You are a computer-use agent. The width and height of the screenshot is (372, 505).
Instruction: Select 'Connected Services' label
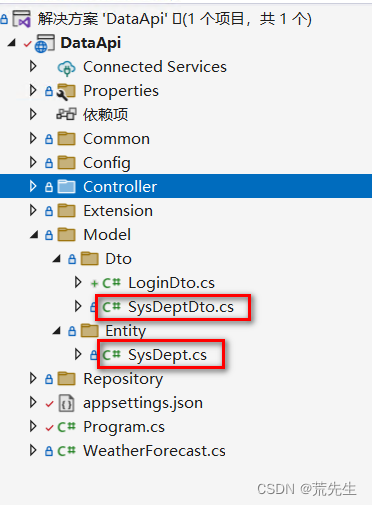155,67
